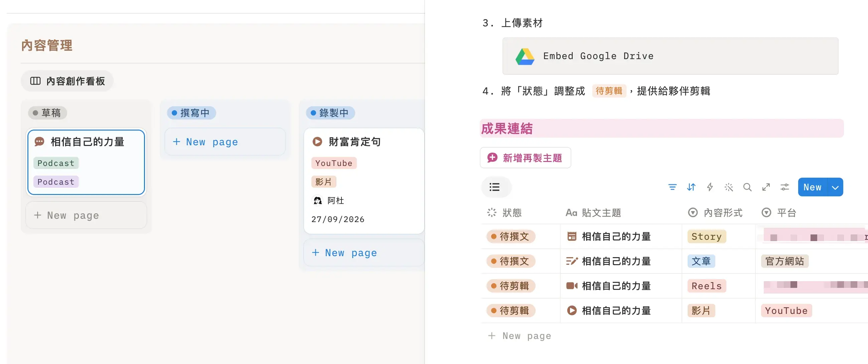Add a new page under the 錄製中 column
The image size is (868, 364).
(364, 252)
